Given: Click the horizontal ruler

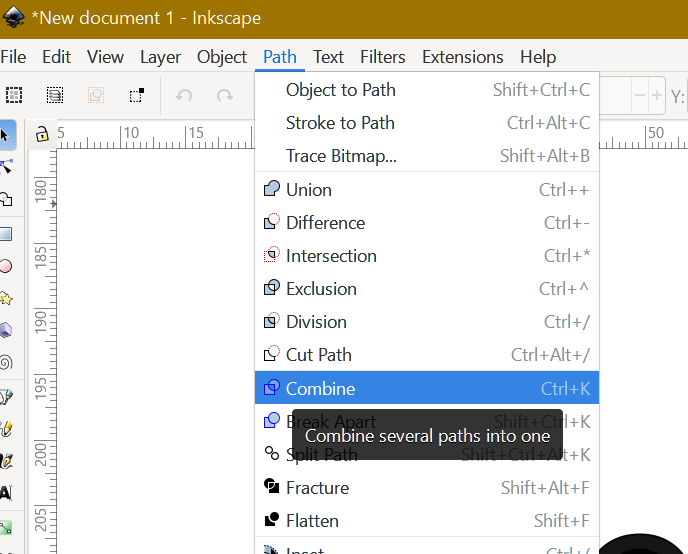Looking at the screenshot, I should point(160,133).
